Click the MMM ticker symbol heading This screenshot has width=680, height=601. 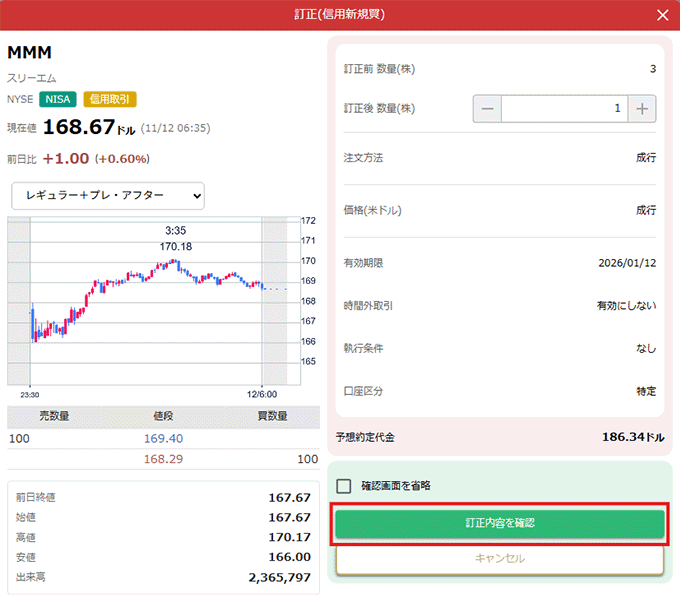pyautogui.click(x=30, y=53)
